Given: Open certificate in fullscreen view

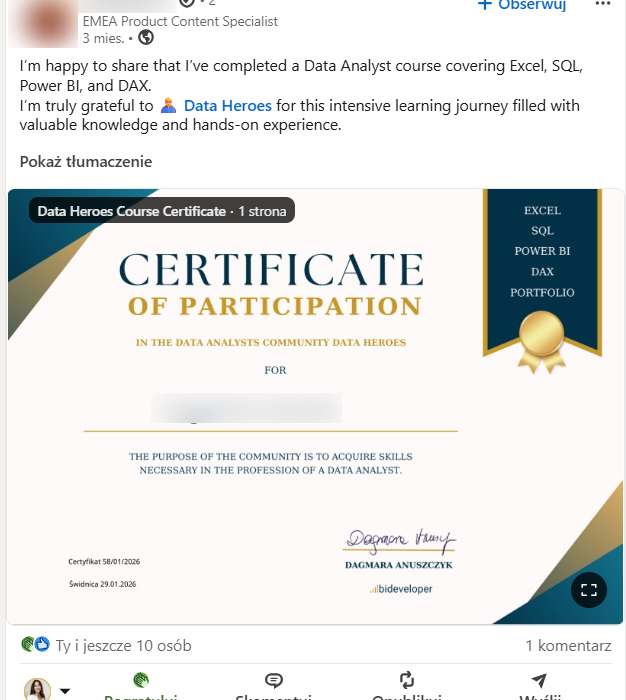Looking at the screenshot, I should 588,590.
